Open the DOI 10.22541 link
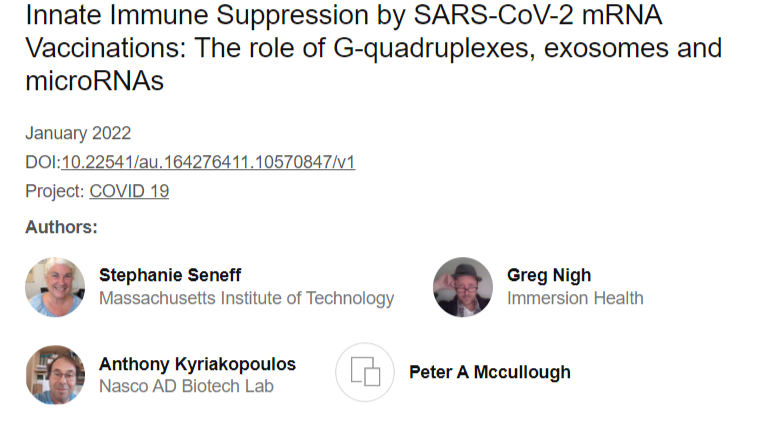This screenshot has width=778, height=430. (208, 162)
